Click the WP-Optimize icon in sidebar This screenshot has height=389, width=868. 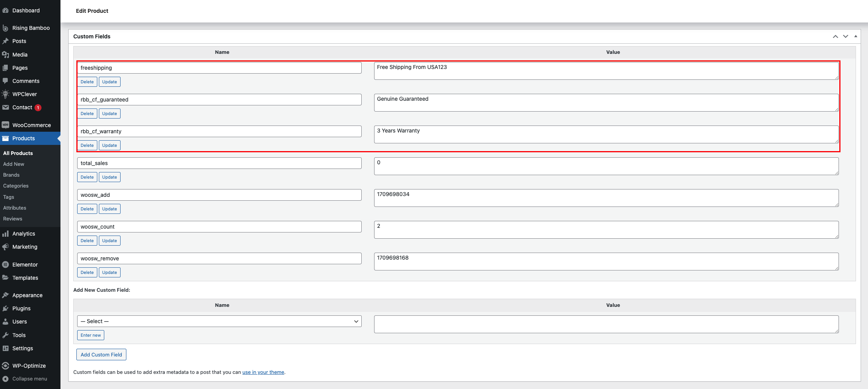5,366
